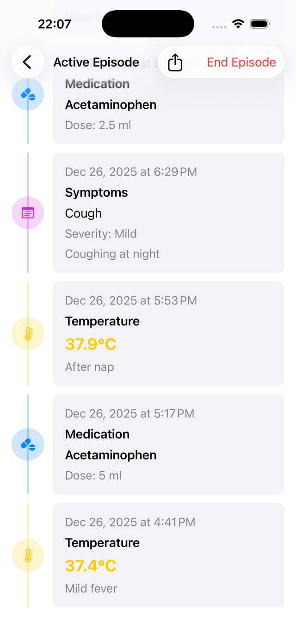Tap the thermometer icon beside the 37.9°C entry
Viewport: 296px width, 644px height.
tap(28, 333)
